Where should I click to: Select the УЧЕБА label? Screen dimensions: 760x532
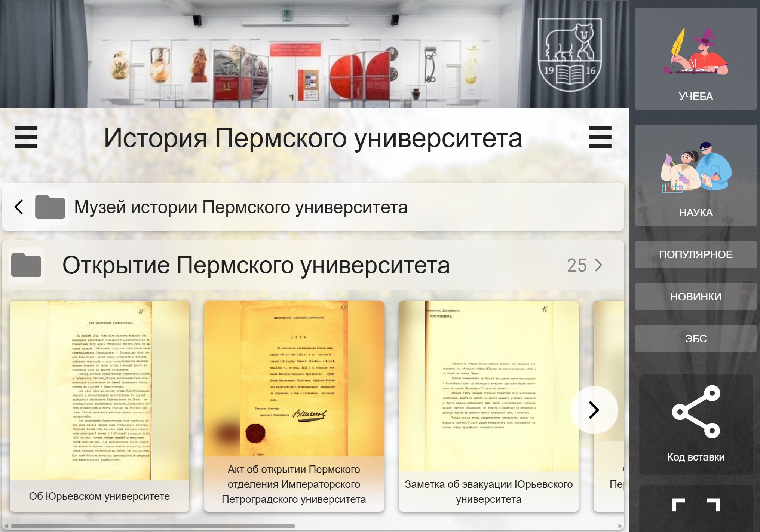[x=696, y=96]
